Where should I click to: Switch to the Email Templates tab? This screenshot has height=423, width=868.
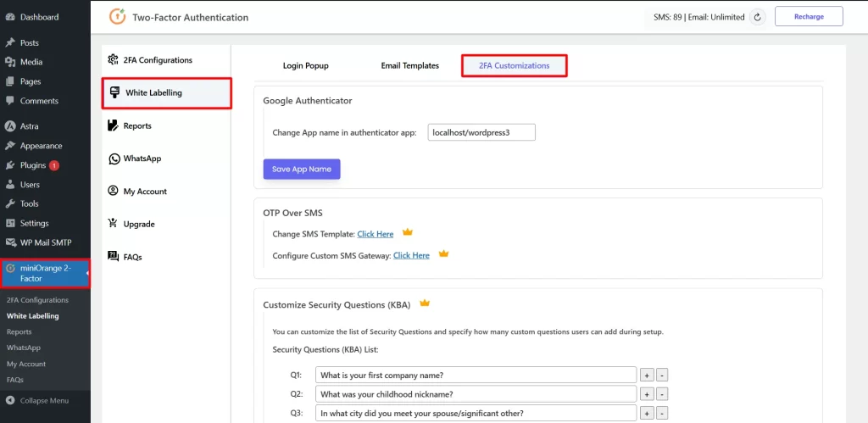click(409, 66)
